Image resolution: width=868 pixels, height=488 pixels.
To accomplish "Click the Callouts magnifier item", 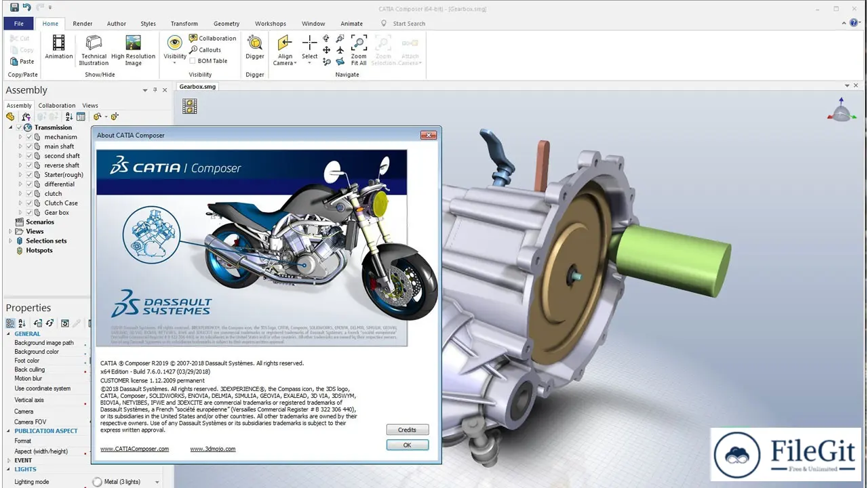I will pos(205,49).
